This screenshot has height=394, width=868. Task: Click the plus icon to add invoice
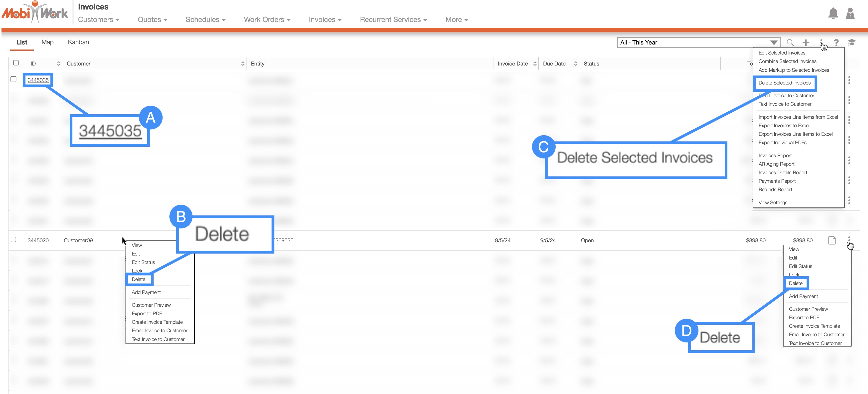(x=806, y=42)
